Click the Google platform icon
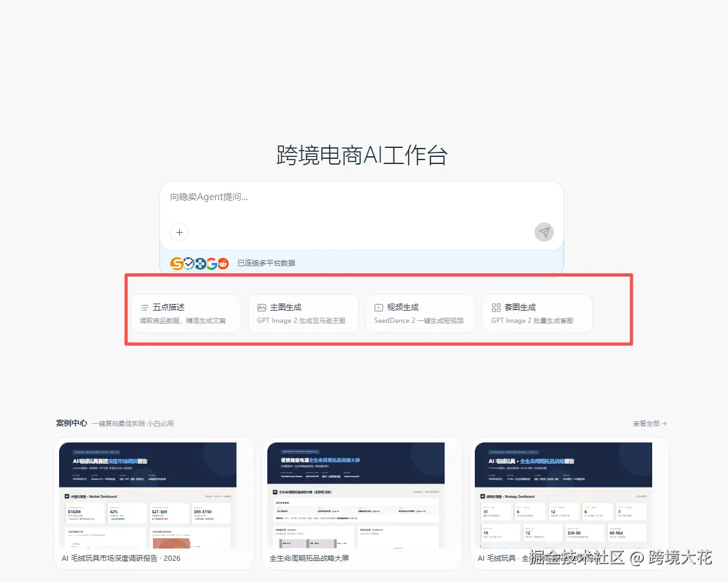Viewport: 728px width, 582px height. pyautogui.click(x=211, y=264)
